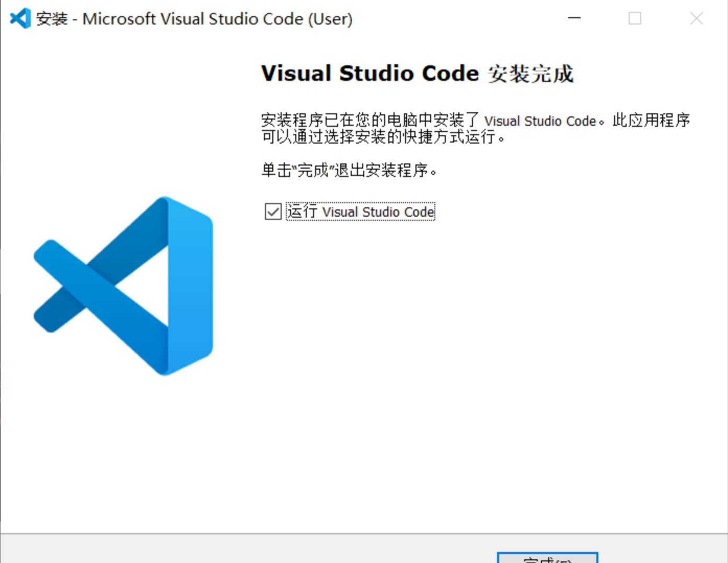Image resolution: width=728 pixels, height=563 pixels.
Task: Click the bold Visual Studio Code words in heading
Action: pyautogui.click(x=369, y=73)
